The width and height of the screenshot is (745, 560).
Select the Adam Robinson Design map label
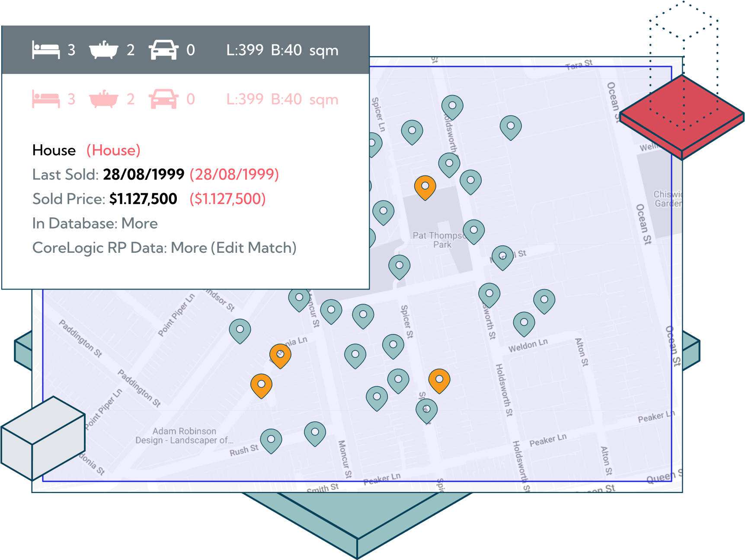click(x=185, y=435)
